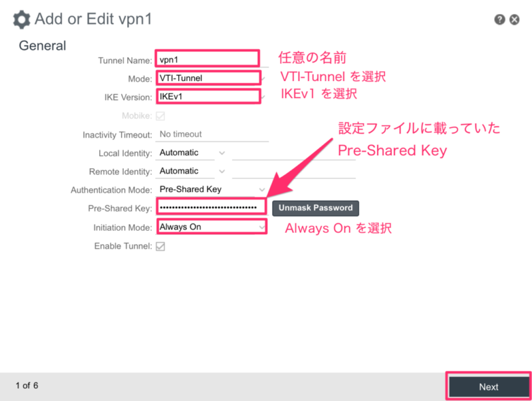The width and height of the screenshot is (532, 401).
Task: Click the Local Identity value text field
Action: pos(294,153)
